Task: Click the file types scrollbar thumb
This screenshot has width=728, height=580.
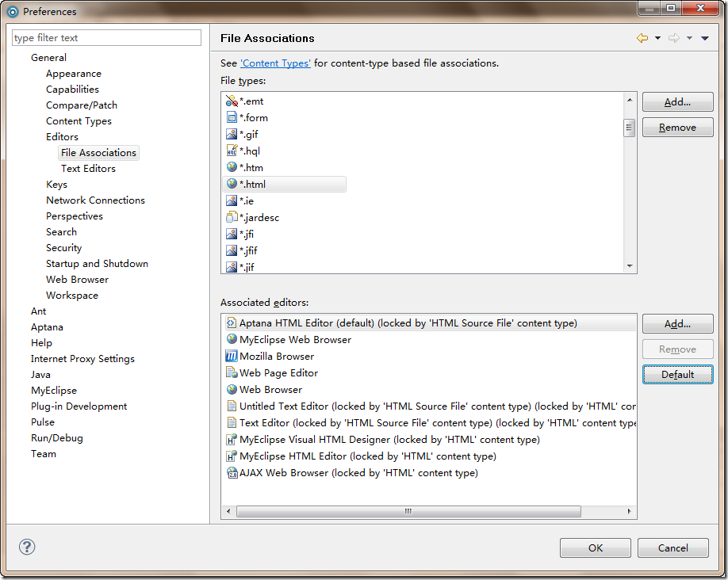Action: click(x=629, y=128)
